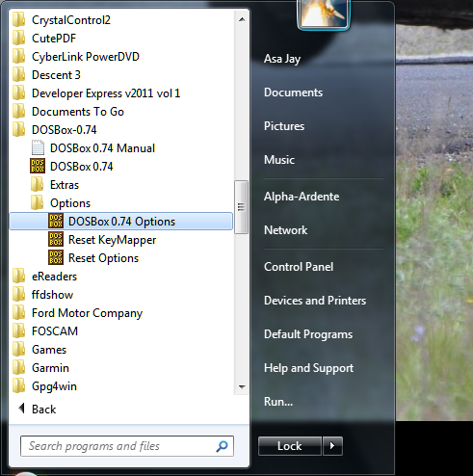Open Help and Support
The height and width of the screenshot is (476, 473).
308,368
